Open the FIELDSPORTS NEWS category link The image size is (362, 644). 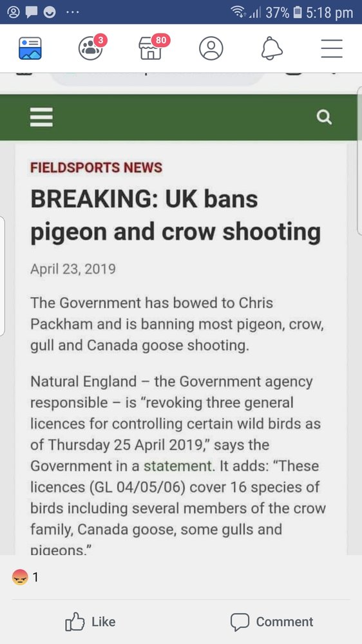point(96,167)
